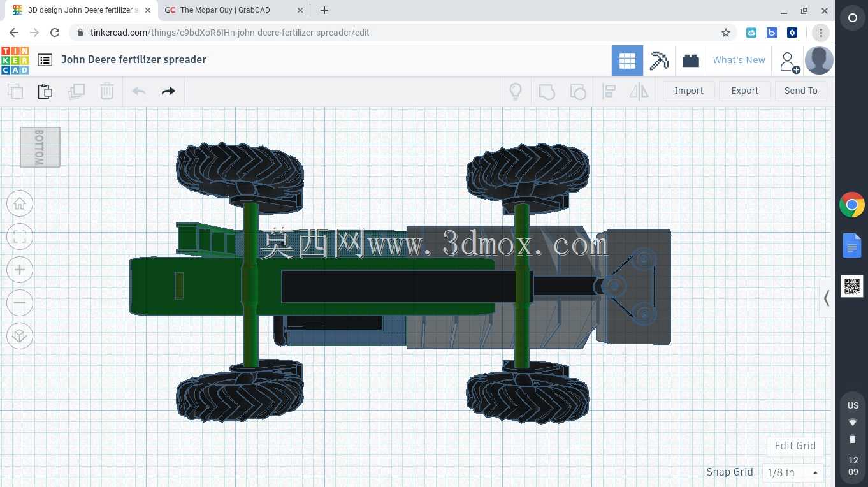Click the blue 'b' extension icon
This screenshot has height=487, width=868.
coord(772,33)
